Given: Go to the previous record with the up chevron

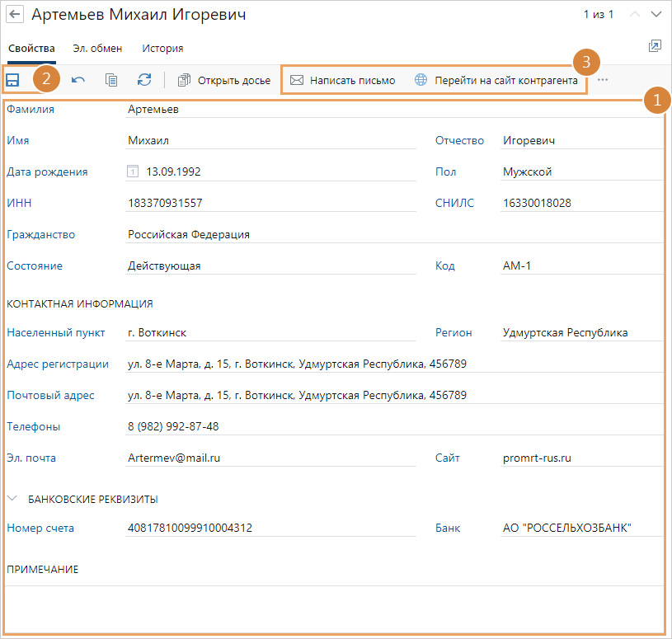Looking at the screenshot, I should (x=634, y=15).
